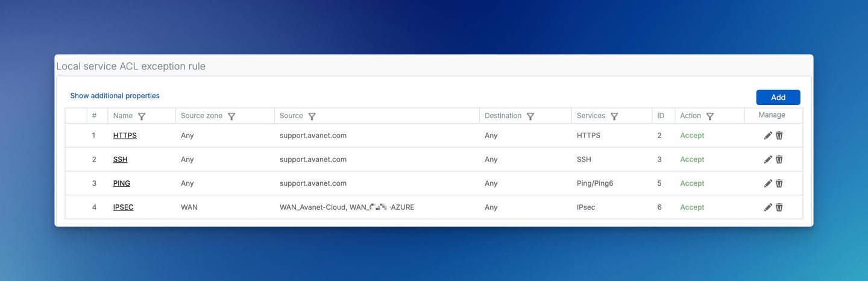Open the Source zone column filter
This screenshot has width=868, height=281.
point(231,116)
